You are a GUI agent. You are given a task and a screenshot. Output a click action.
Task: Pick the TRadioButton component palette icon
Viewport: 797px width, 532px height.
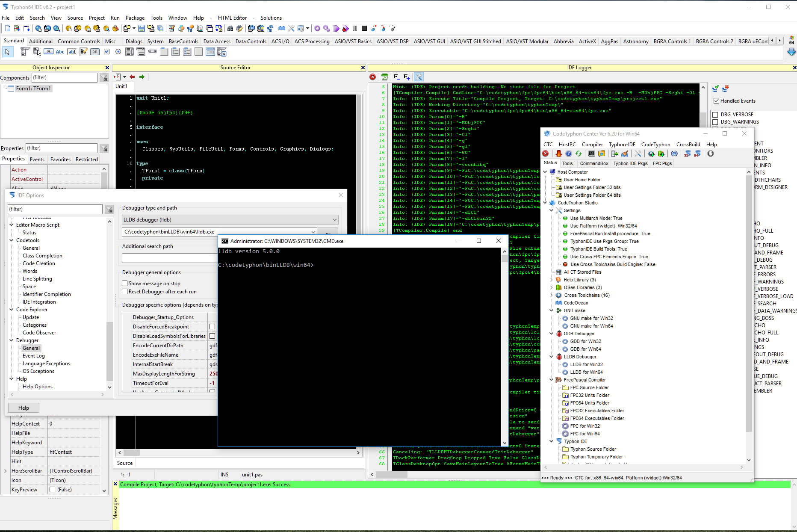118,52
